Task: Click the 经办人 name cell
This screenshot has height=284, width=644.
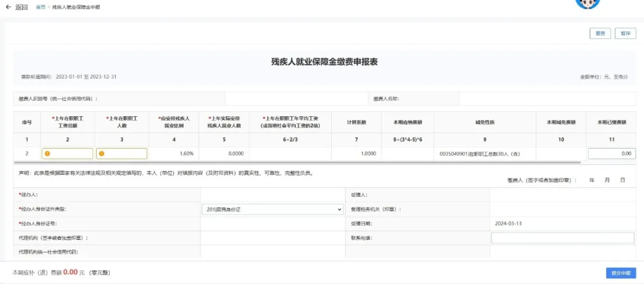Action: pos(273,195)
